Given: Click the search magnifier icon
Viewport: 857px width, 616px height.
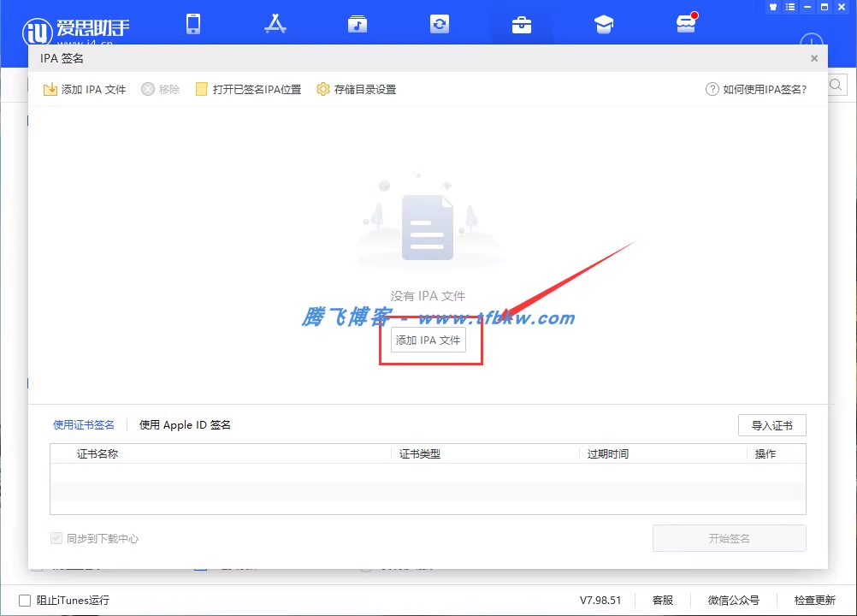Looking at the screenshot, I should (x=836, y=85).
